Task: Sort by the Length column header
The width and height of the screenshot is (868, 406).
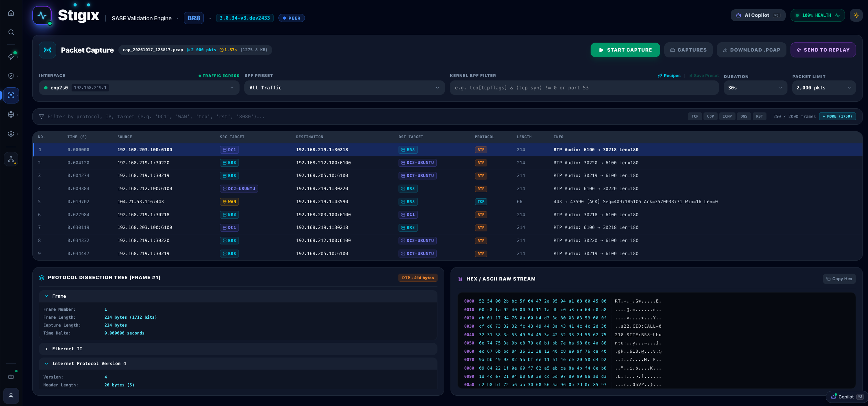Action: 524,137
